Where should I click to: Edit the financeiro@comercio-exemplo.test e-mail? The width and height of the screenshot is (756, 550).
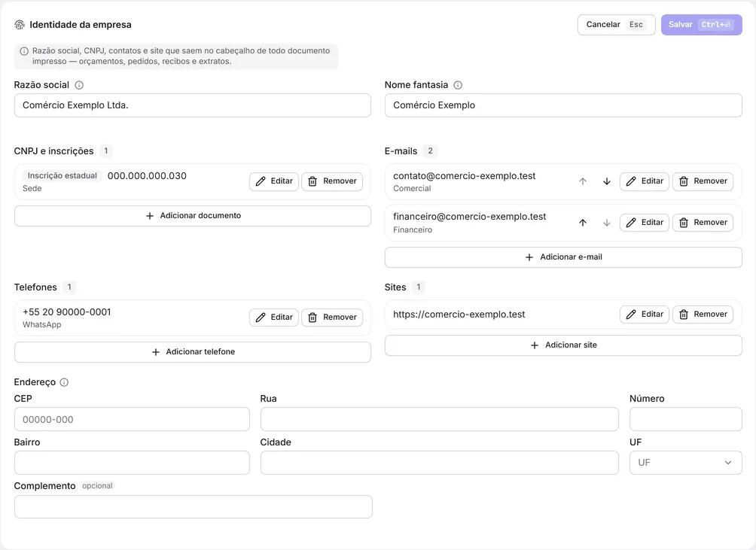[644, 223]
